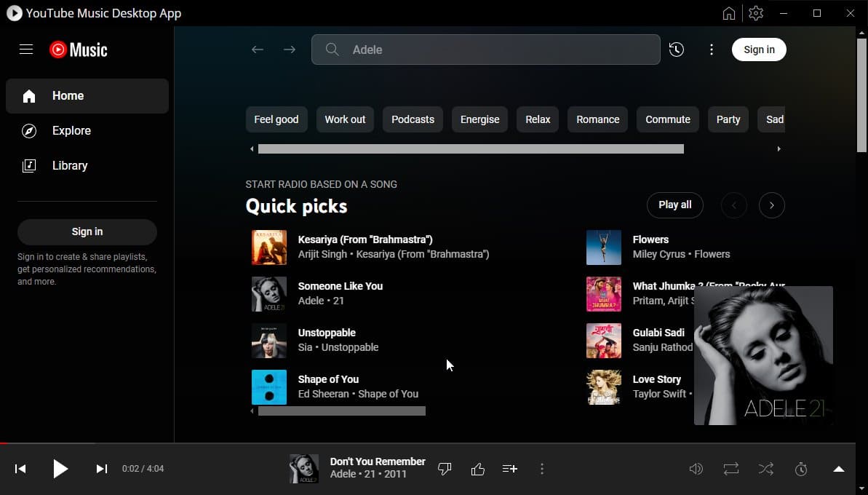Screen dimensions: 868x495
Task: Click the song title Unstoppable
Action: point(327,333)
